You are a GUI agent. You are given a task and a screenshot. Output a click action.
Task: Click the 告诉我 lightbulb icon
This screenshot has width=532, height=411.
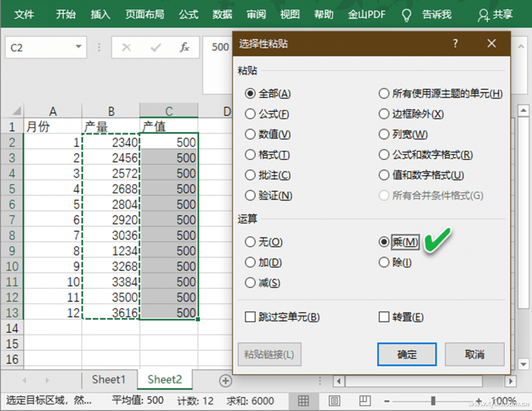(405, 14)
